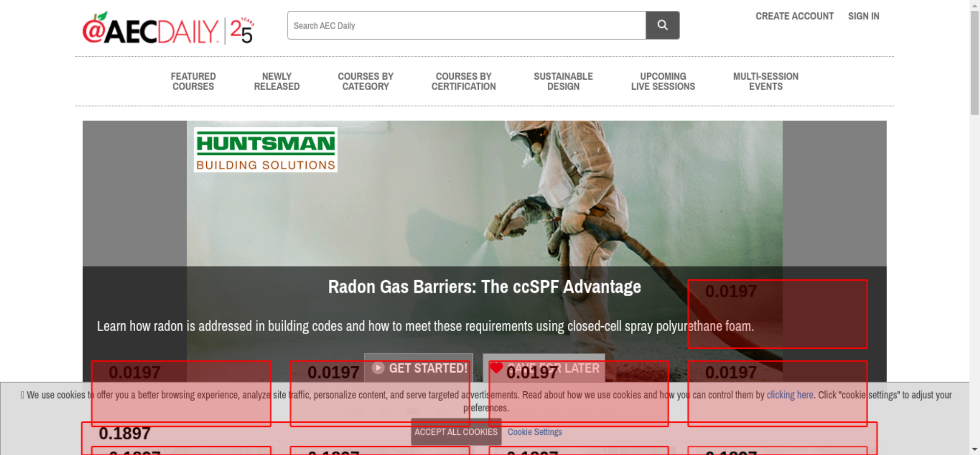This screenshot has height=455, width=980.
Task: Go to Newly Released courses
Action: click(x=276, y=81)
